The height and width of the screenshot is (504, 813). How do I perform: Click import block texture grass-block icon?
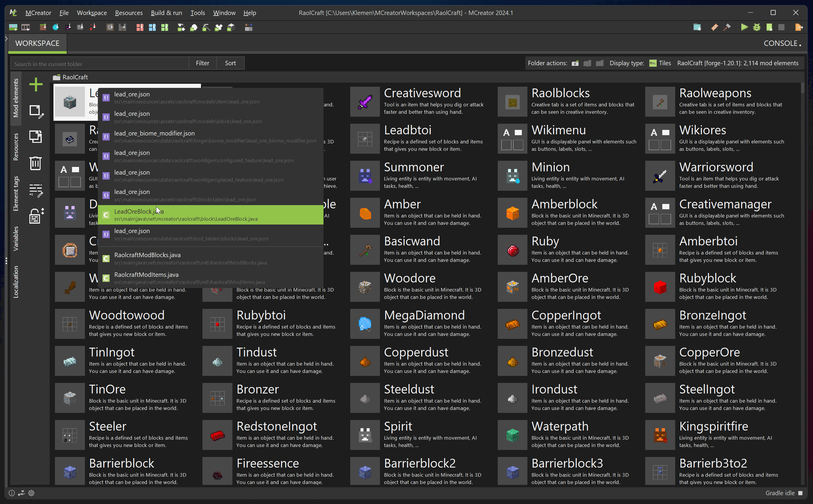(43, 27)
